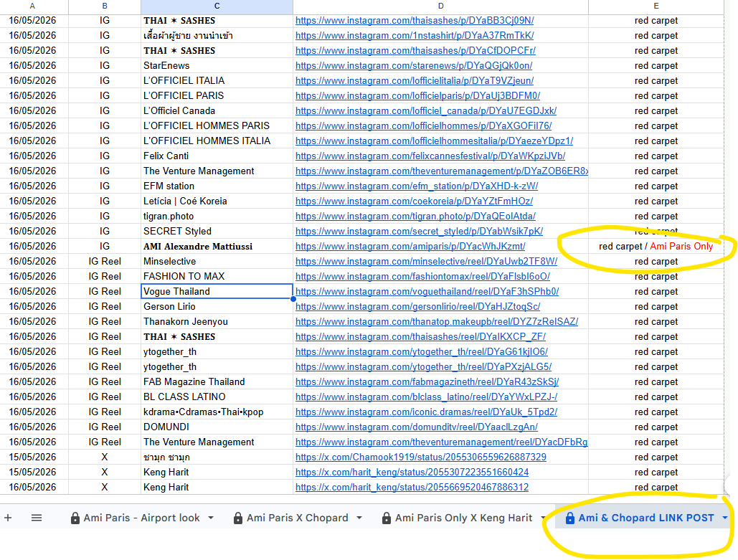738x560 pixels.
Task: Select the 15/05/2026 date cell beside Chamook1919 link
Action: click(x=34, y=457)
